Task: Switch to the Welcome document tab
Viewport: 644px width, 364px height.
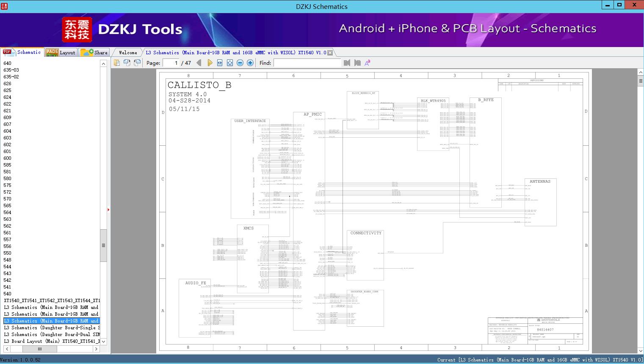Action: point(128,53)
